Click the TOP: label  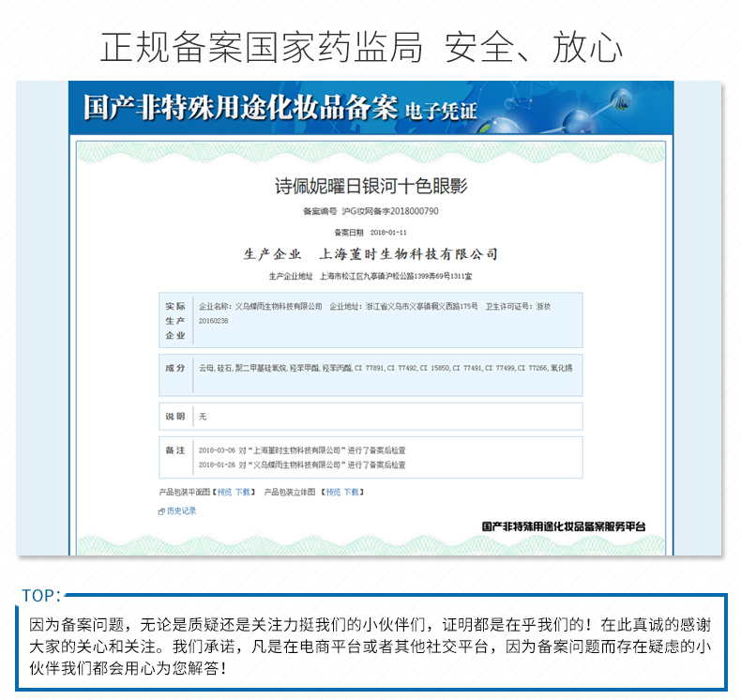[41, 596]
